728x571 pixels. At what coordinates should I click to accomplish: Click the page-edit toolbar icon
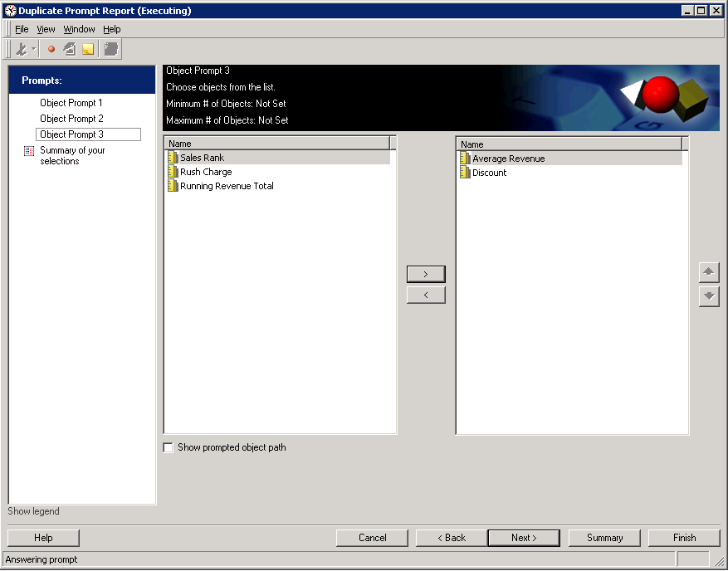pos(69,48)
